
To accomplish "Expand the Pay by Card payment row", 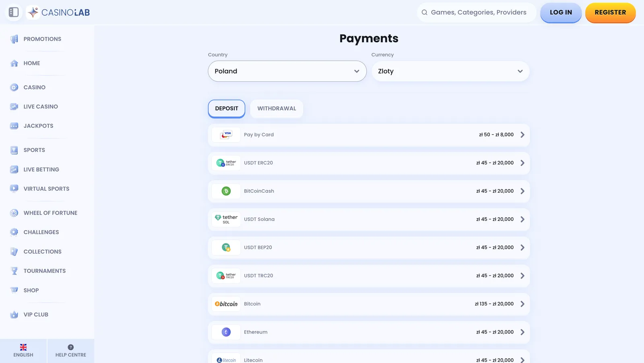I will point(369,135).
